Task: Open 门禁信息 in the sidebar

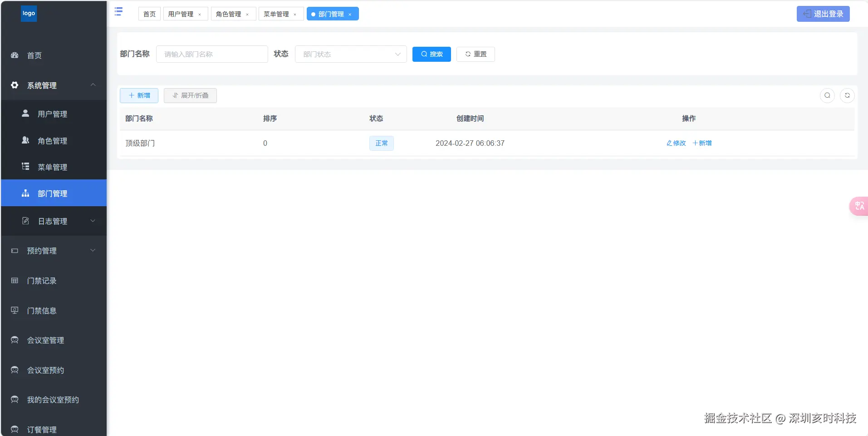Action: [x=54, y=311]
